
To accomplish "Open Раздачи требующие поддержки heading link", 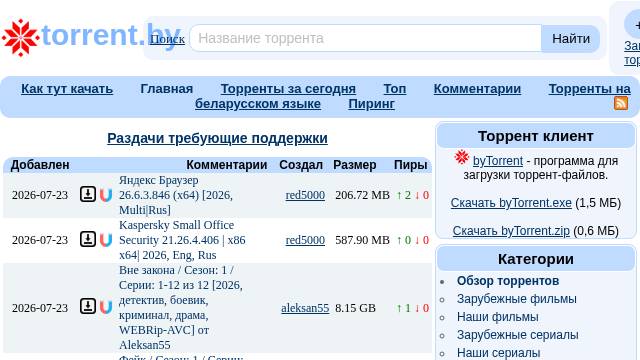I will (x=217, y=138).
